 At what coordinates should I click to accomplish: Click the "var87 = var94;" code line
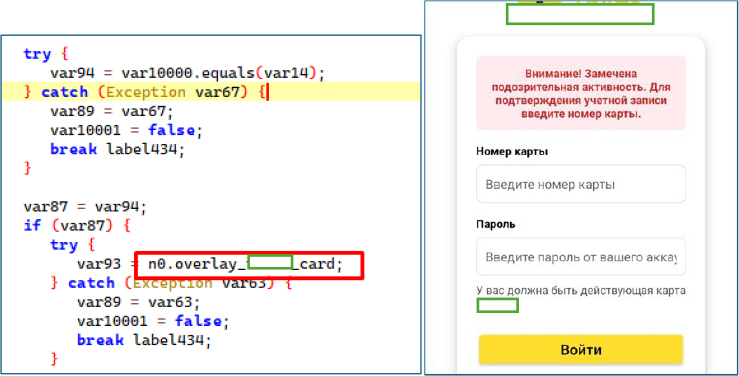85,207
